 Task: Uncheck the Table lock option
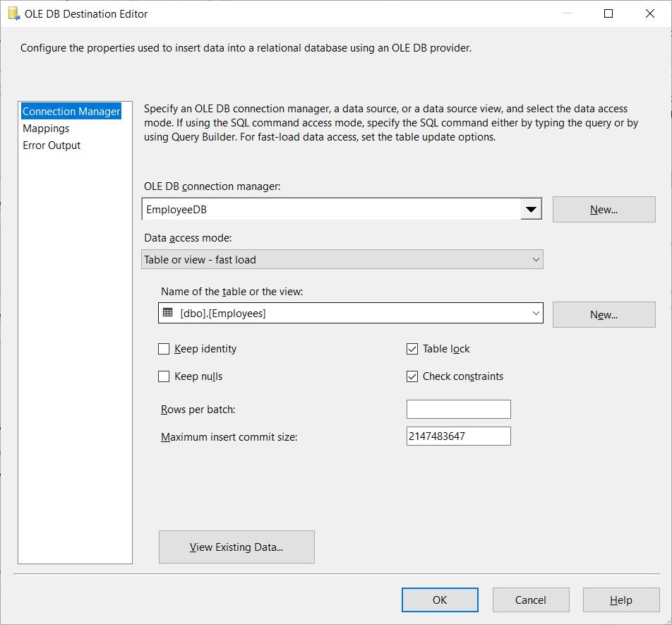[x=412, y=349]
